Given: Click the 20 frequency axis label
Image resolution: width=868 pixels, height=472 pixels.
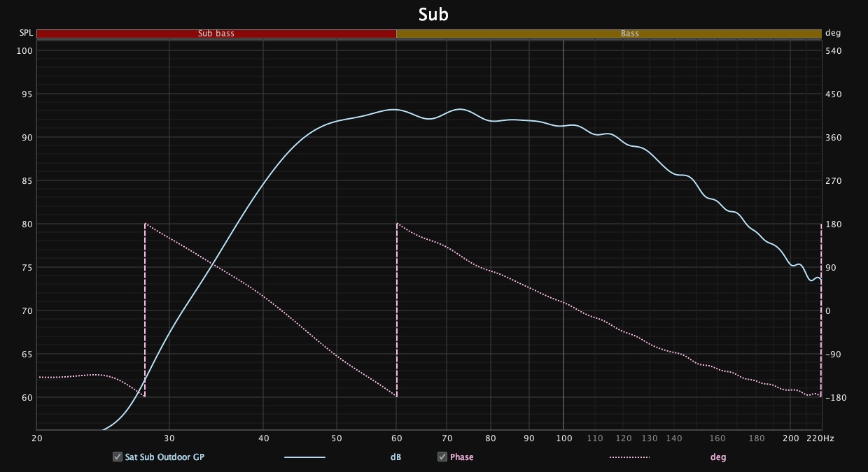Looking at the screenshot, I should coord(37,438).
